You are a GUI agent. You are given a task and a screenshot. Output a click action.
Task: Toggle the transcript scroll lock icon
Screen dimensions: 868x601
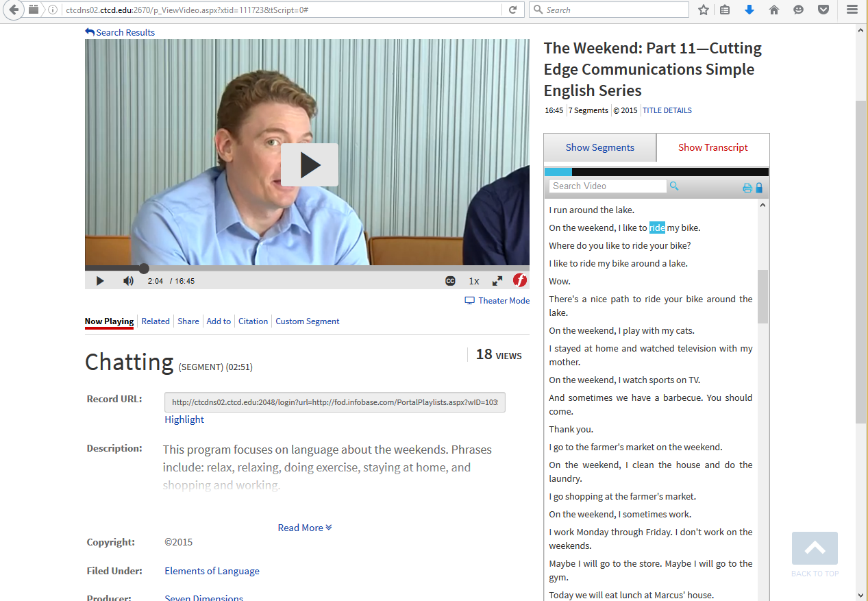[759, 188]
